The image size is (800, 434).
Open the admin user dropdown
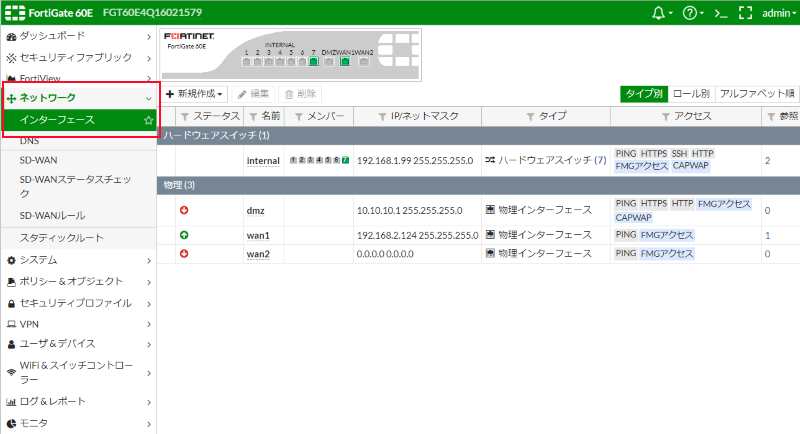click(x=779, y=13)
